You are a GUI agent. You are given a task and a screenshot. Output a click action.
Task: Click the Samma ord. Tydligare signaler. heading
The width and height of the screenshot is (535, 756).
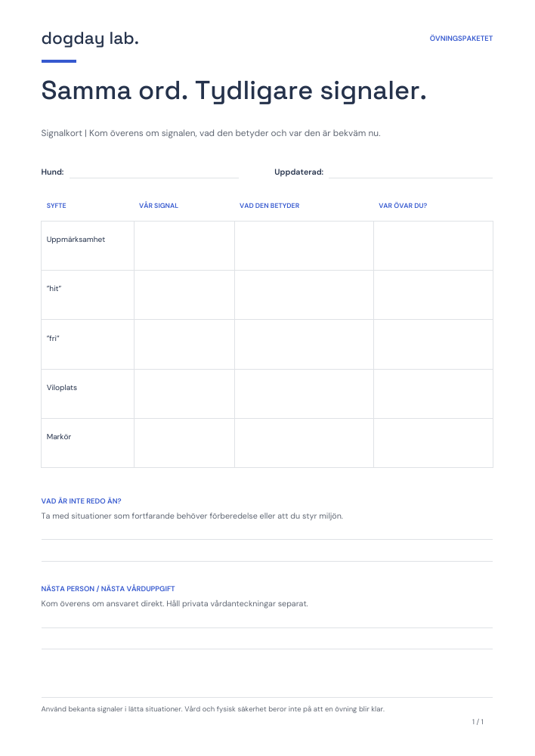pyautogui.click(x=234, y=90)
